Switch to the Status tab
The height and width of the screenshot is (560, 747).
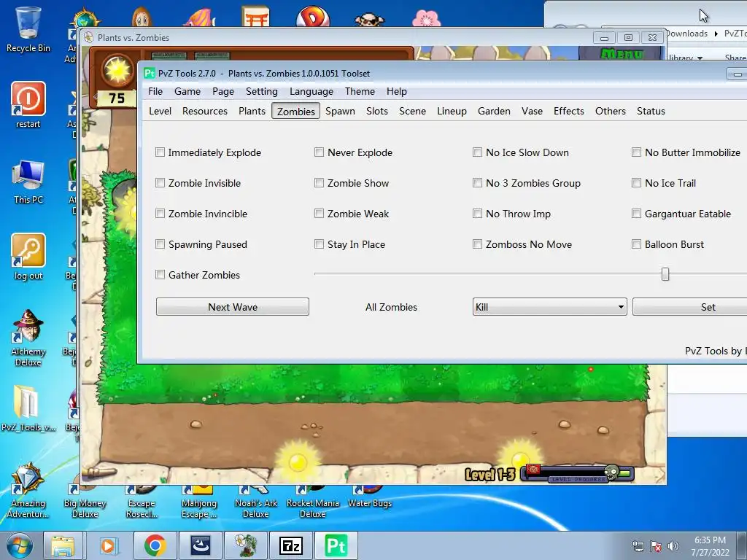651,111
